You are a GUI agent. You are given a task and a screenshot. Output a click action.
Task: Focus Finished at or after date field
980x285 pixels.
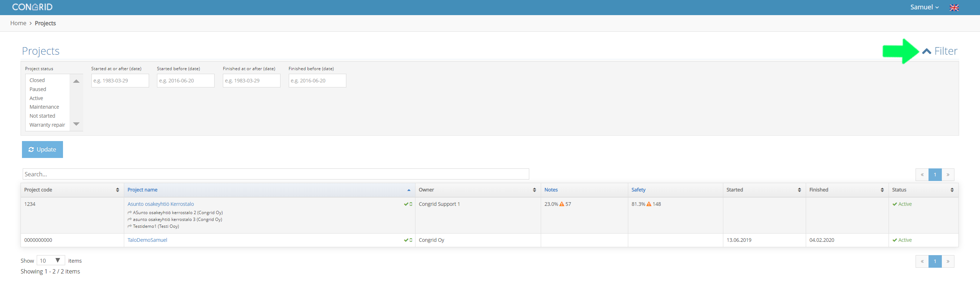(x=251, y=81)
